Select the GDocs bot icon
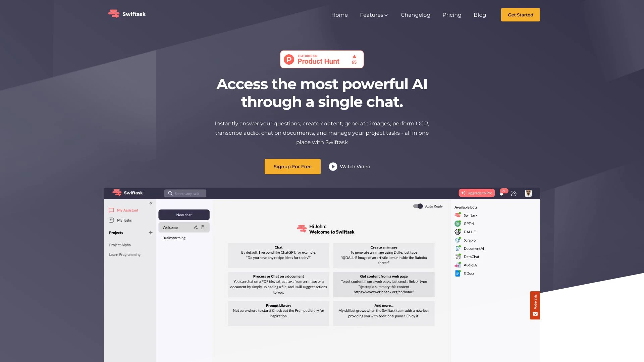Image resolution: width=644 pixels, height=362 pixels. pos(458,273)
